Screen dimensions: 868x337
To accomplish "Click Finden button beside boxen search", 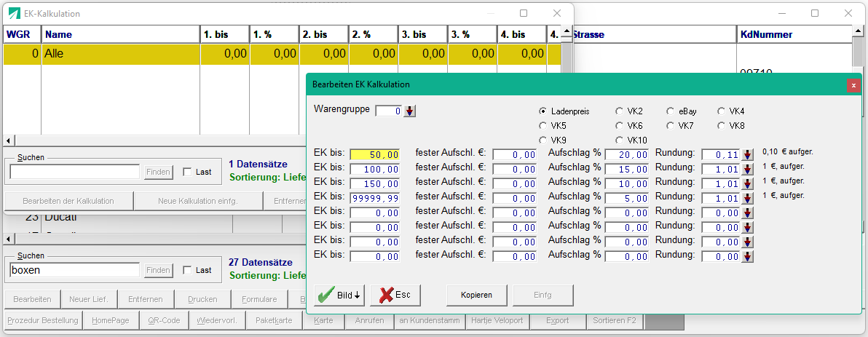I will [158, 270].
